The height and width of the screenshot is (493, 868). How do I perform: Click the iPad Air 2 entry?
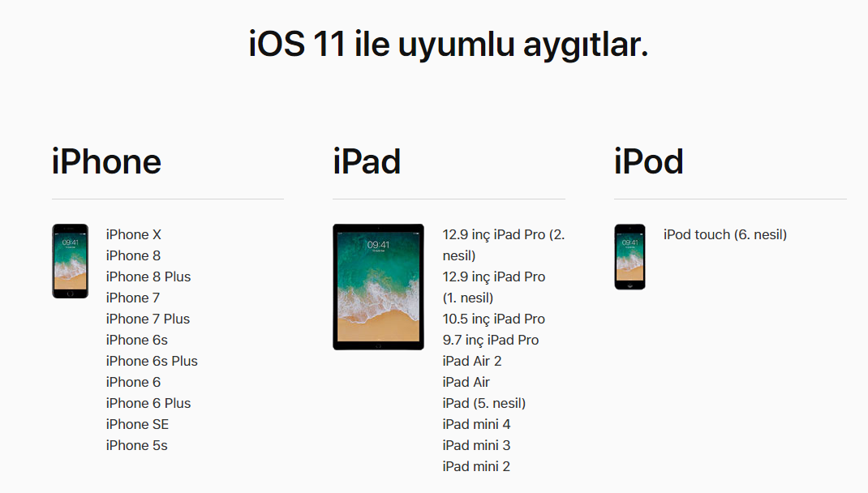pos(471,361)
